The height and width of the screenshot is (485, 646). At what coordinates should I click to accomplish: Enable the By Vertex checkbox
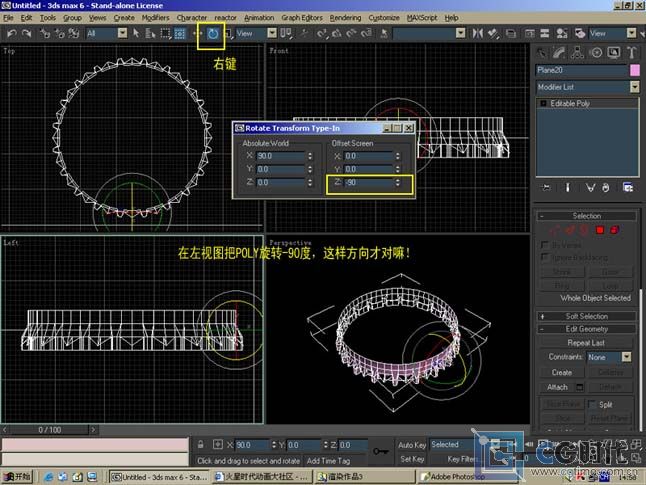(544, 245)
